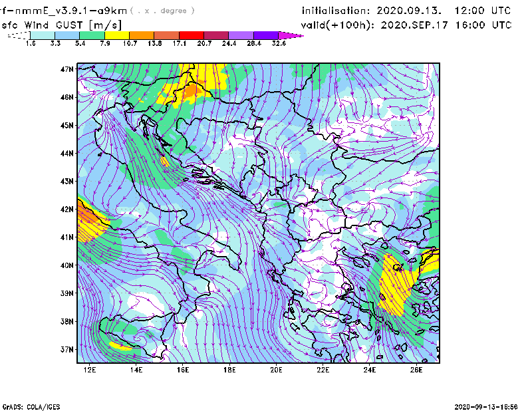Click the crimson 20.7–24.4 legend swatch

click(x=216, y=35)
